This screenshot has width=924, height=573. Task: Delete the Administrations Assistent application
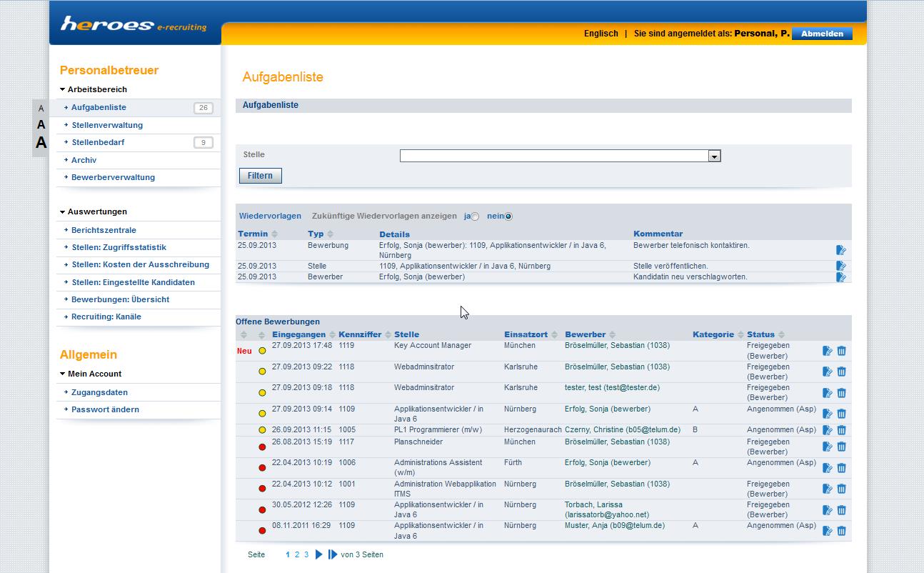click(841, 468)
